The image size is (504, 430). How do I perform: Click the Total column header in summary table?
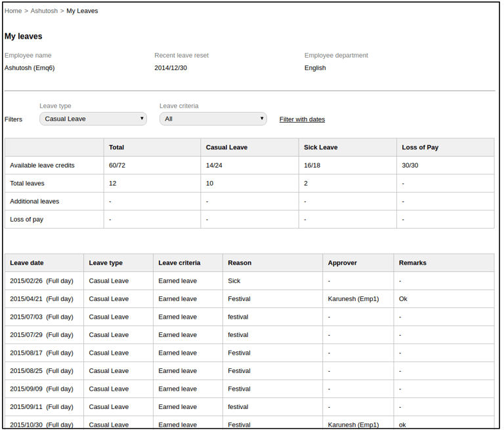(117, 147)
